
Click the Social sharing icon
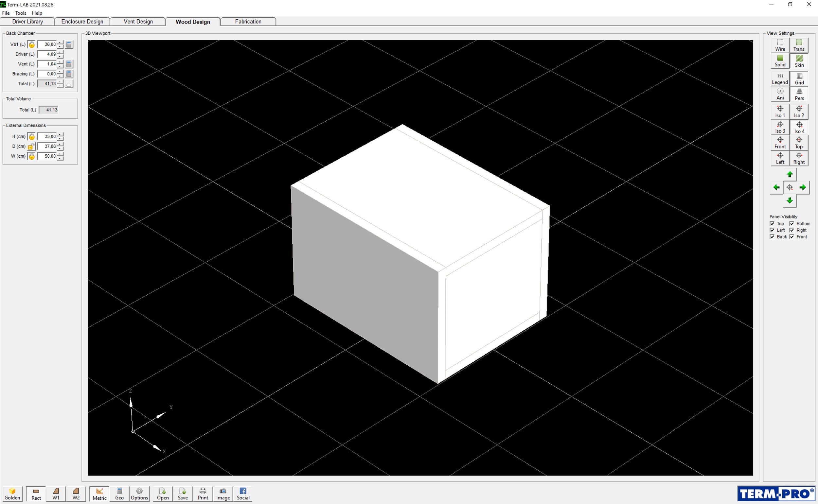click(243, 493)
